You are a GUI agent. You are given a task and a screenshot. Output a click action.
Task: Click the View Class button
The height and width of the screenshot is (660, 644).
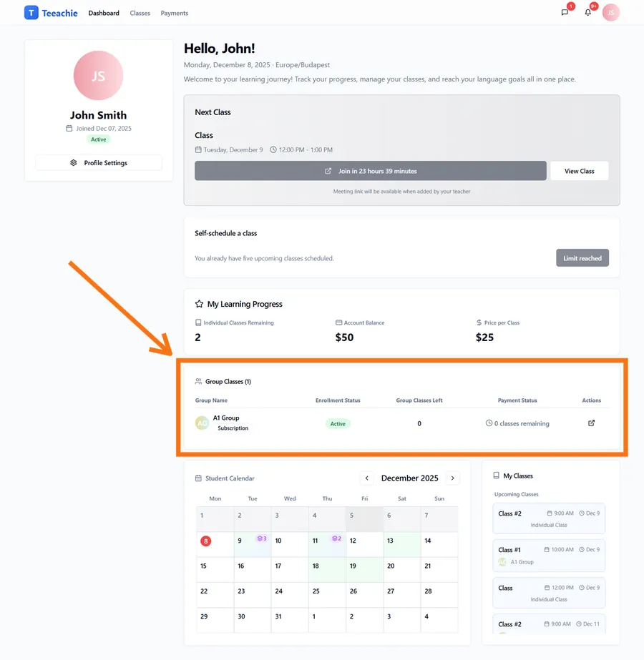(579, 171)
